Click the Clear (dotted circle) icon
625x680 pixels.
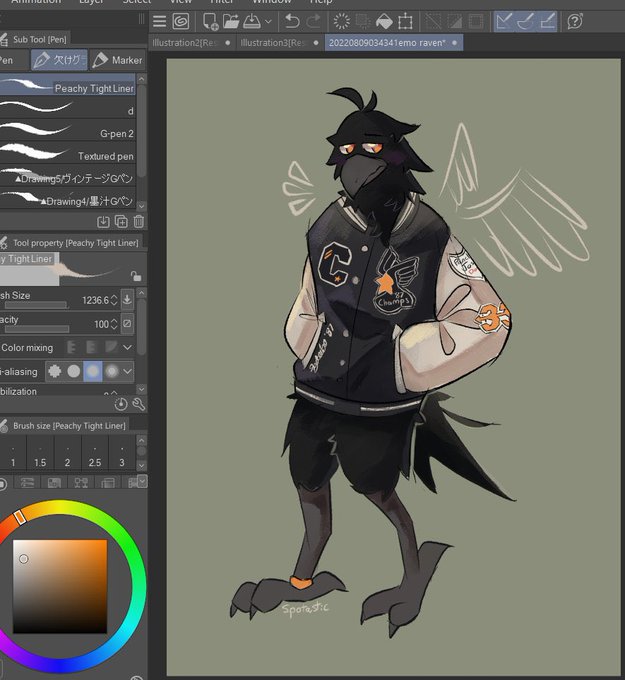(x=341, y=21)
